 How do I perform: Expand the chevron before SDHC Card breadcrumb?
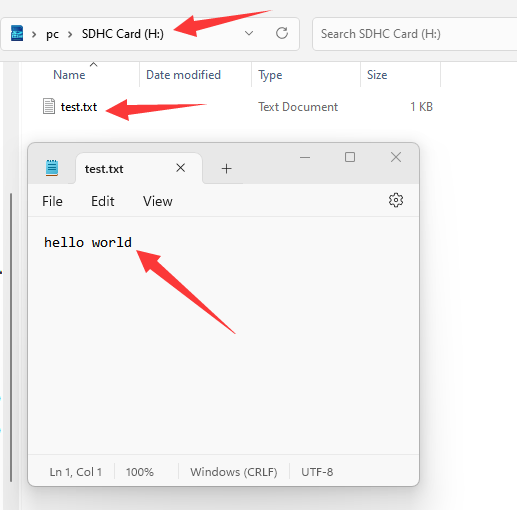pyautogui.click(x=70, y=34)
